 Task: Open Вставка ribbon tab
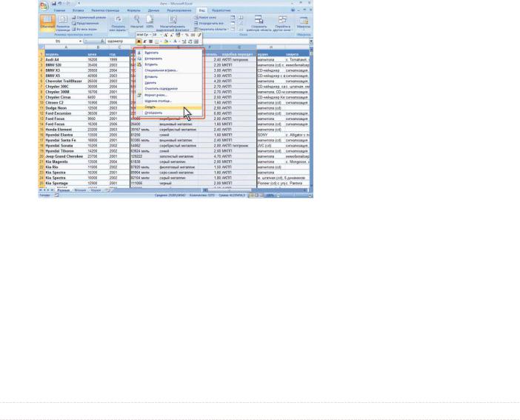tap(79, 10)
